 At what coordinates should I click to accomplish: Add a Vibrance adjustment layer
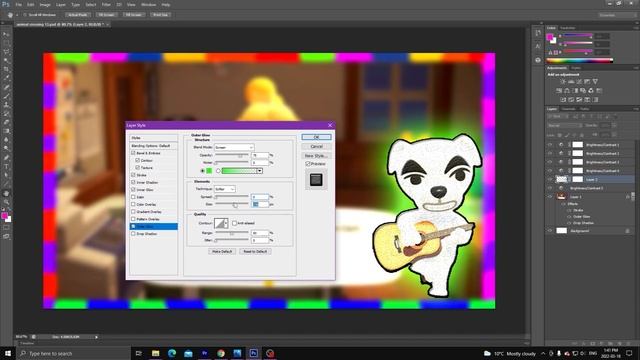(x=595, y=82)
